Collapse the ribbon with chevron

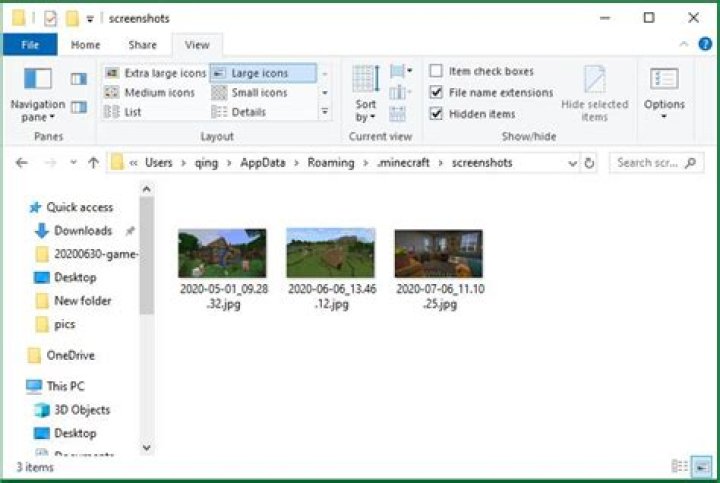[683, 44]
